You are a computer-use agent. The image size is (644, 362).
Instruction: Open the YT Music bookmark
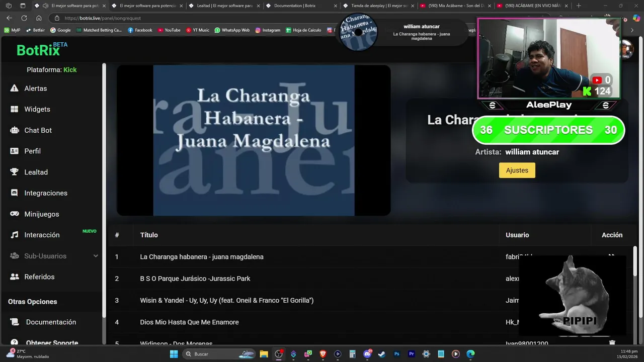[x=198, y=30]
